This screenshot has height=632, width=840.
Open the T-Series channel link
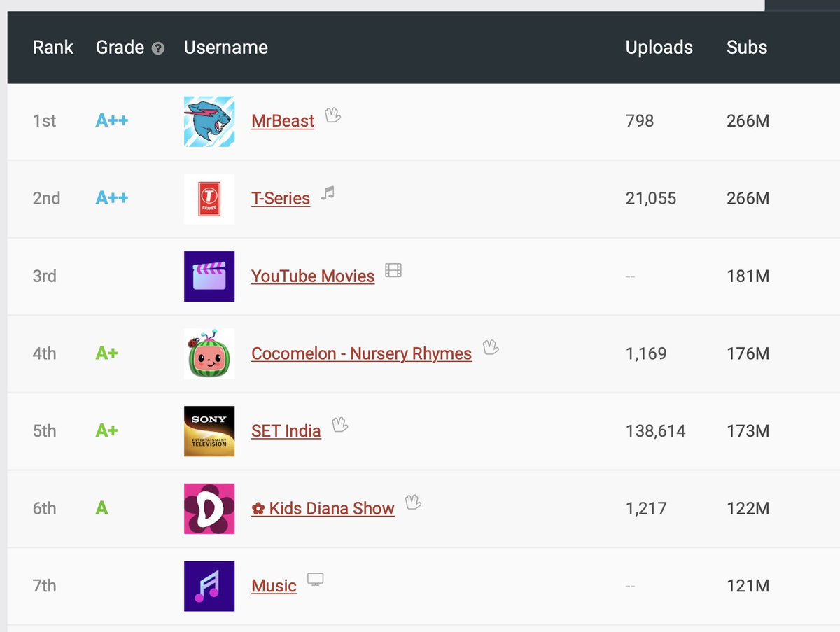[281, 199]
